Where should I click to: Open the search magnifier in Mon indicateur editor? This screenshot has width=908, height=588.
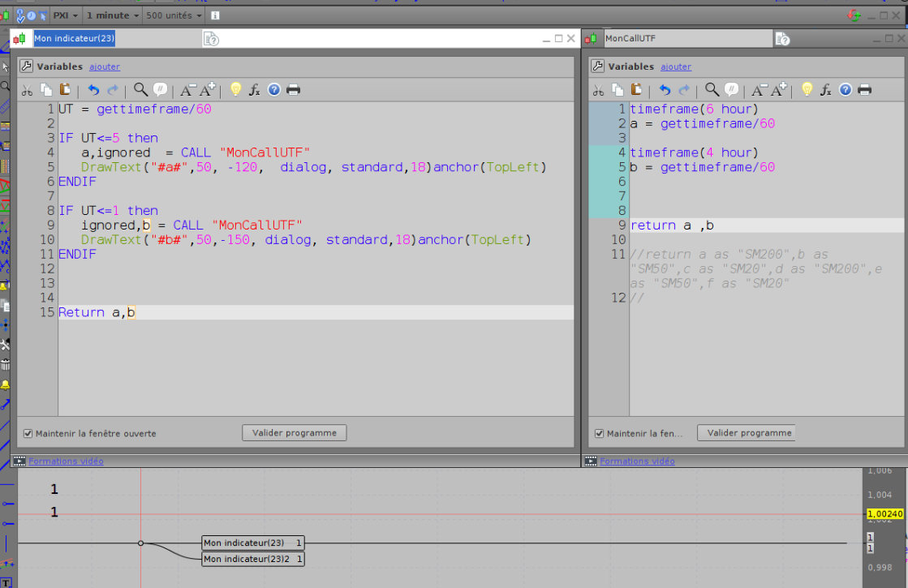coord(140,90)
